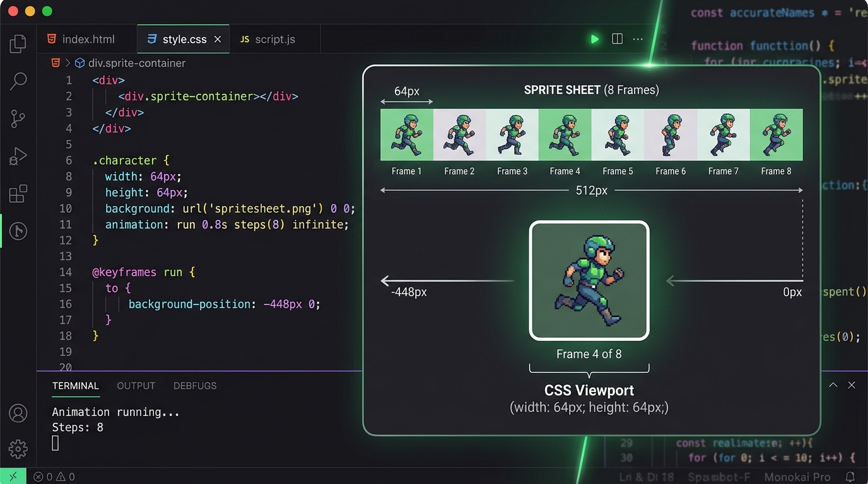868x484 pixels.
Task: Open the warnings count in status bar
Action: [x=66, y=477]
